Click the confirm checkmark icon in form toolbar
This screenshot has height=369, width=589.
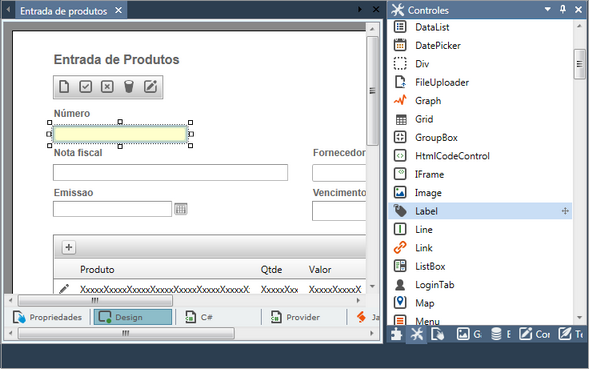click(x=86, y=86)
